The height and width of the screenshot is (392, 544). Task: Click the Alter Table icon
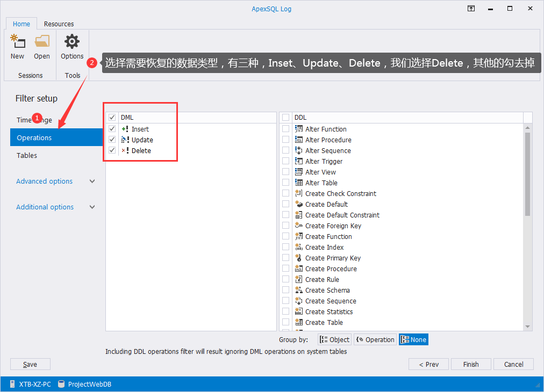299,183
